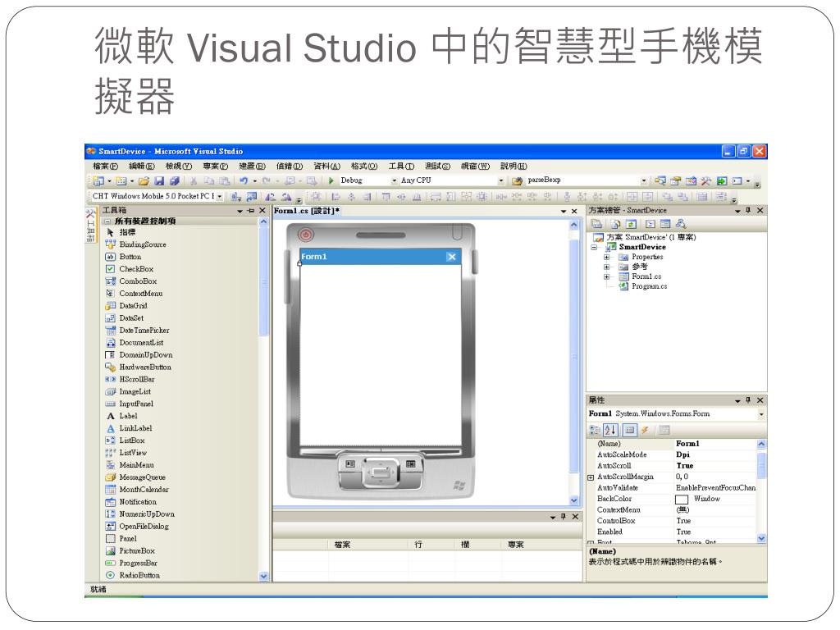840x630 pixels.
Task: Open the CHT Windows Mobile 5.0 device dropdown
Action: (220, 197)
